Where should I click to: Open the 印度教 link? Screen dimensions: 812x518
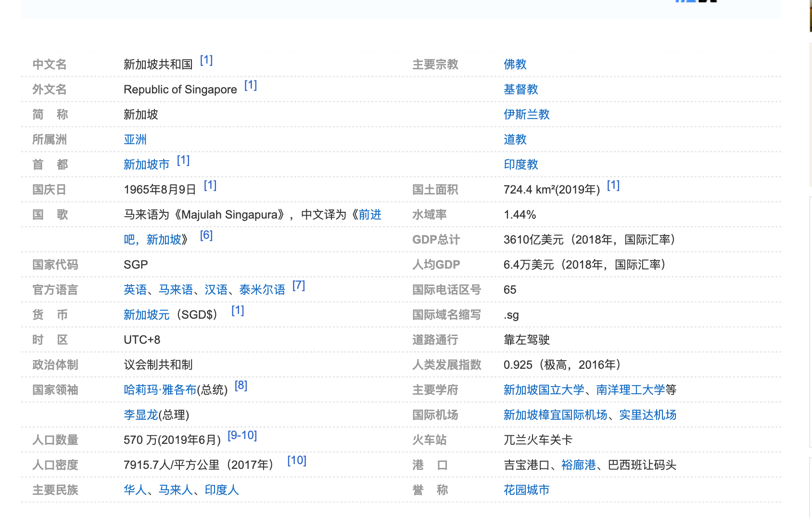tap(520, 165)
